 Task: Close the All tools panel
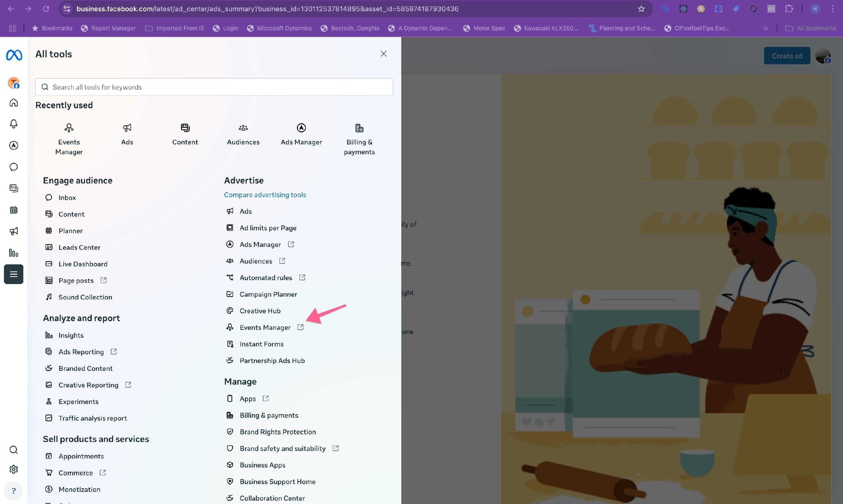click(x=384, y=54)
